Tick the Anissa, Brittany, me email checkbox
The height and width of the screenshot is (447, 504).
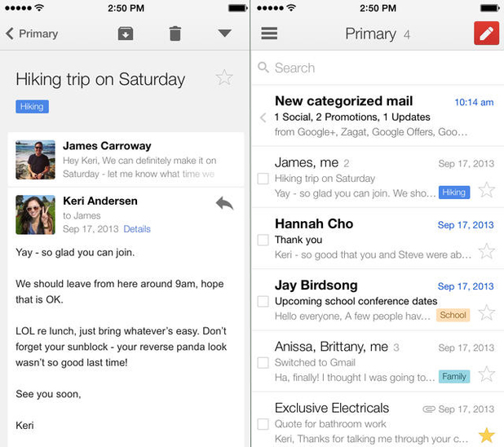[263, 363]
